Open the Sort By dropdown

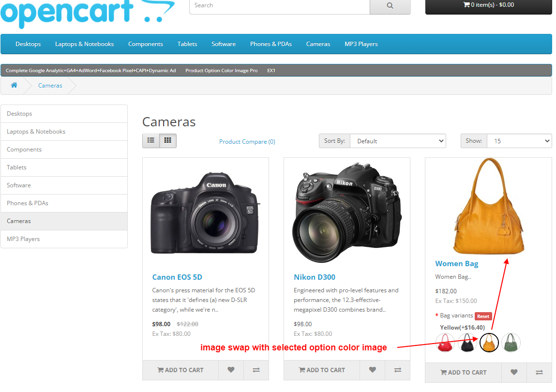tap(398, 141)
